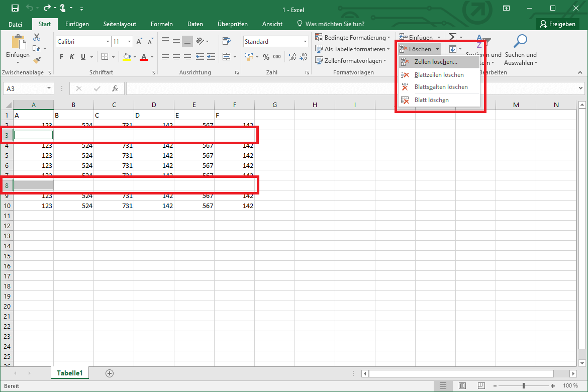Expand the Standard number format dropdown
This screenshot has height=392, width=588.
click(x=305, y=42)
